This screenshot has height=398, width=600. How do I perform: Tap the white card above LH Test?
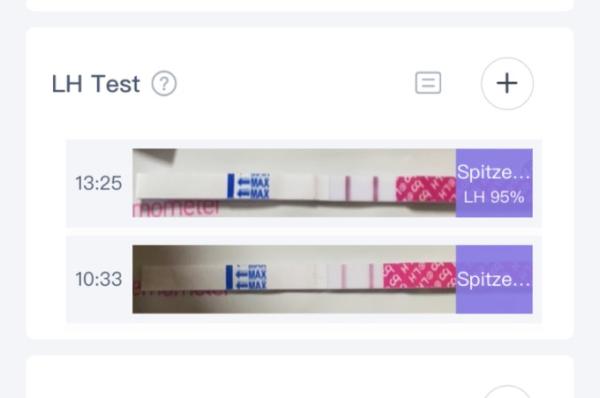coord(300,5)
